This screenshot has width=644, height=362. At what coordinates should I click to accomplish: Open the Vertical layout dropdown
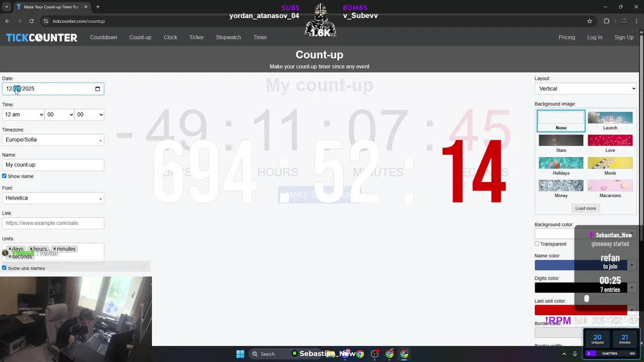coord(586,88)
